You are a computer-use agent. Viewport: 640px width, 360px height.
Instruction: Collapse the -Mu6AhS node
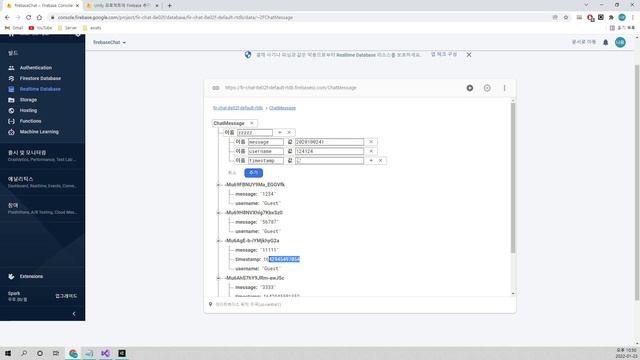[218, 278]
